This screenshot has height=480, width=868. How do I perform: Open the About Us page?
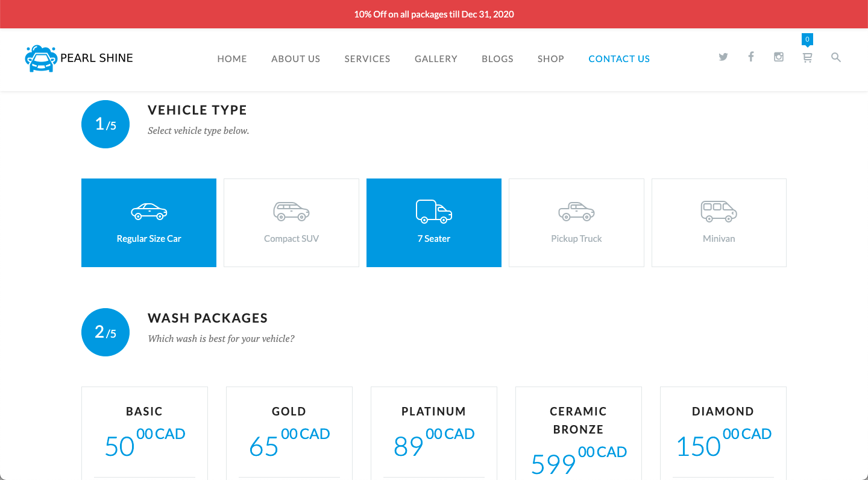[295, 59]
